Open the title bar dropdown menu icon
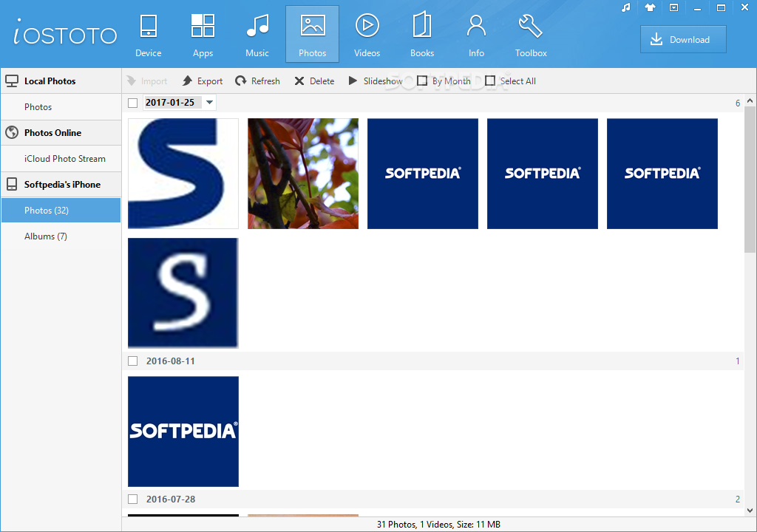The image size is (757, 532). tap(674, 7)
